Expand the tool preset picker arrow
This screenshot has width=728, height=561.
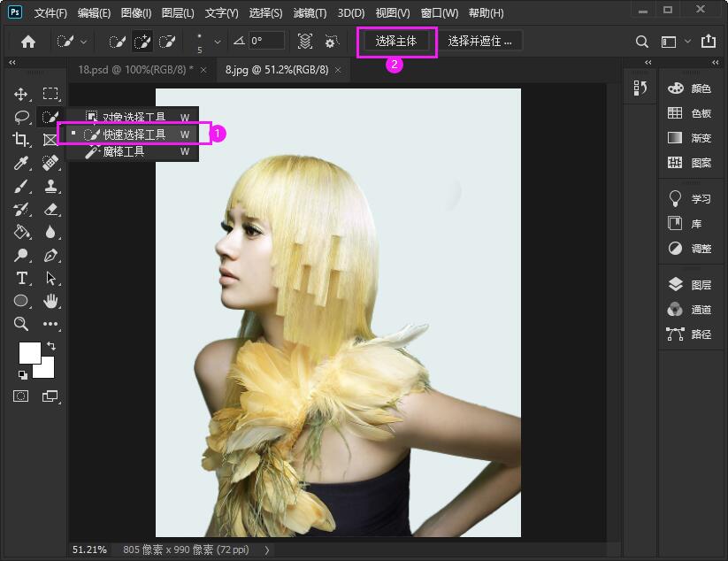84,42
